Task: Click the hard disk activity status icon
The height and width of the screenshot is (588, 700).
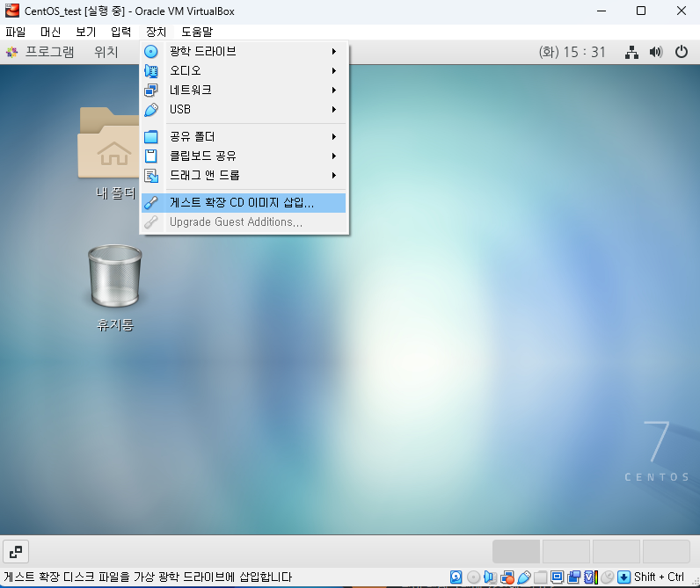Action: pos(456,577)
